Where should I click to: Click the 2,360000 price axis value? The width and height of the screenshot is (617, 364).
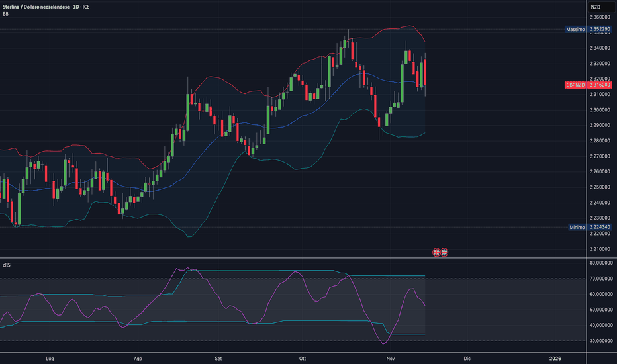[600, 17]
